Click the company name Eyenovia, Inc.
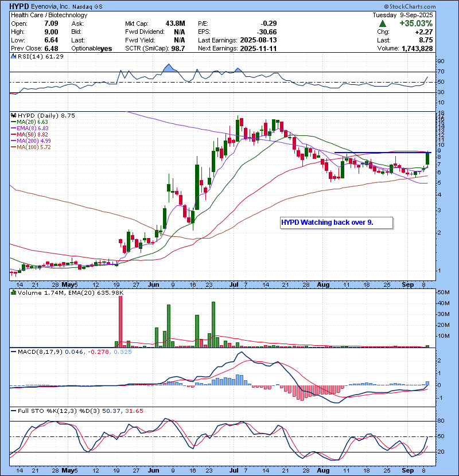This screenshot has height=476, width=459. click(50, 6)
